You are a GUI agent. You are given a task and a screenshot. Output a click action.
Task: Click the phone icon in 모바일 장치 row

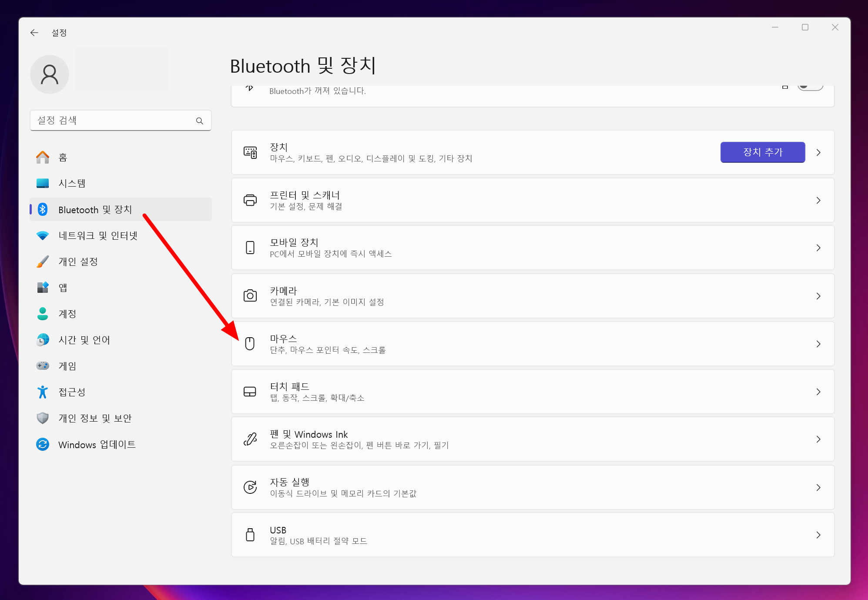(250, 248)
